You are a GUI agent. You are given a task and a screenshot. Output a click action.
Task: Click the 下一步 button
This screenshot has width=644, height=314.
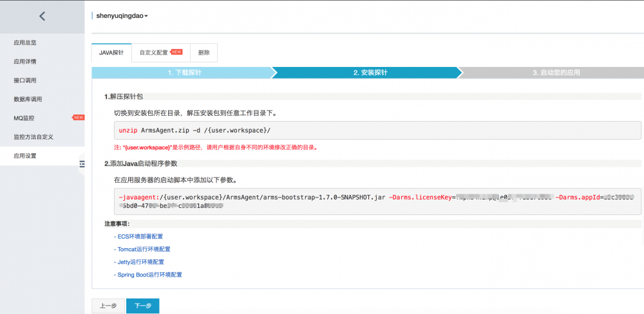(x=142, y=306)
